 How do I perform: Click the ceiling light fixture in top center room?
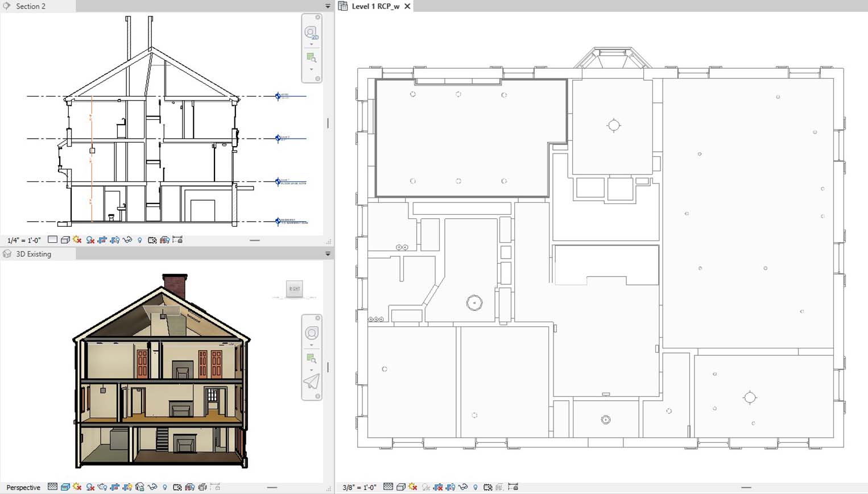click(613, 126)
